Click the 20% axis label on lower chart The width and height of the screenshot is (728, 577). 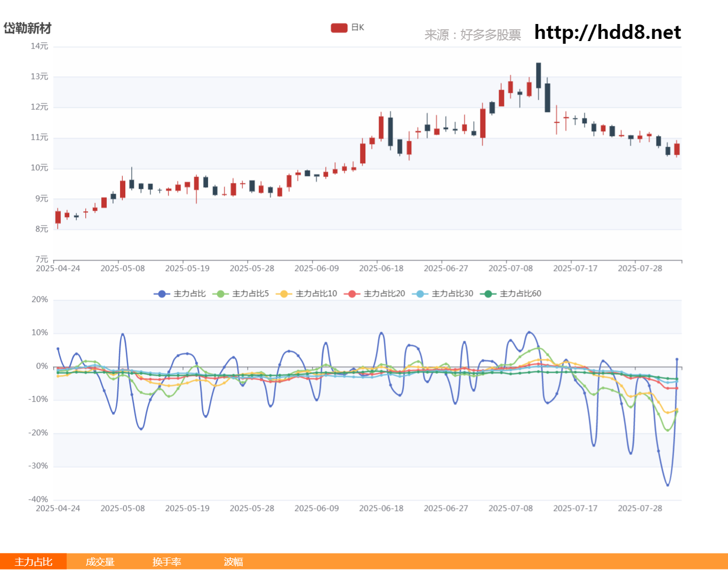pos(40,300)
